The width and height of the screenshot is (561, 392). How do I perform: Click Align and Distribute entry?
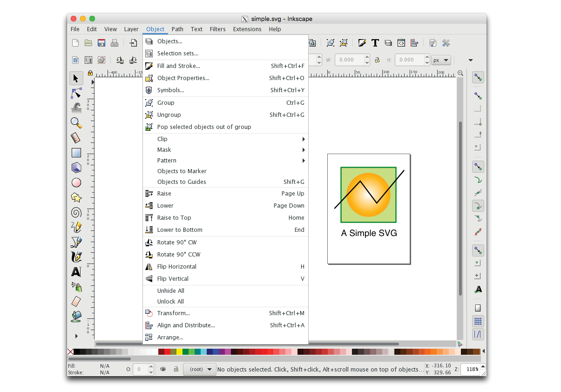(186, 325)
